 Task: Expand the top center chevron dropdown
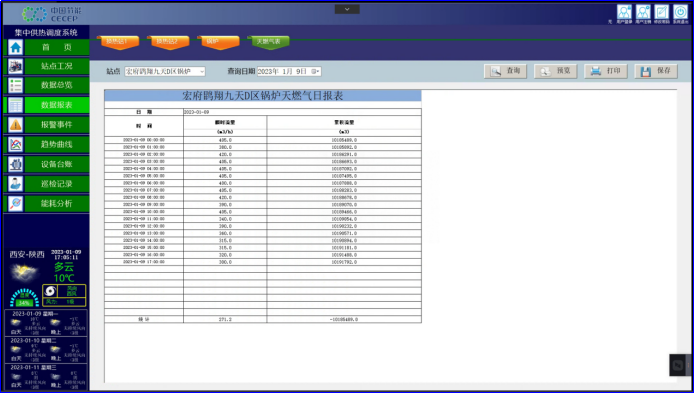point(347,9)
